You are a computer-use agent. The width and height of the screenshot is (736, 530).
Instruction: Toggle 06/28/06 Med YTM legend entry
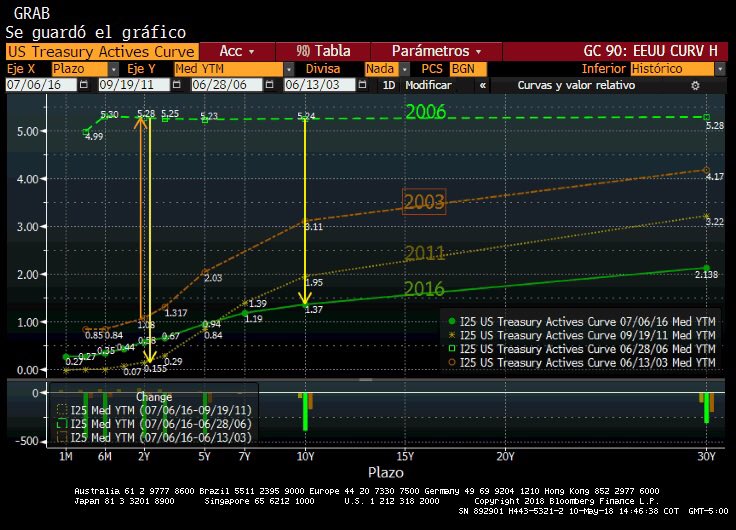tap(582, 349)
